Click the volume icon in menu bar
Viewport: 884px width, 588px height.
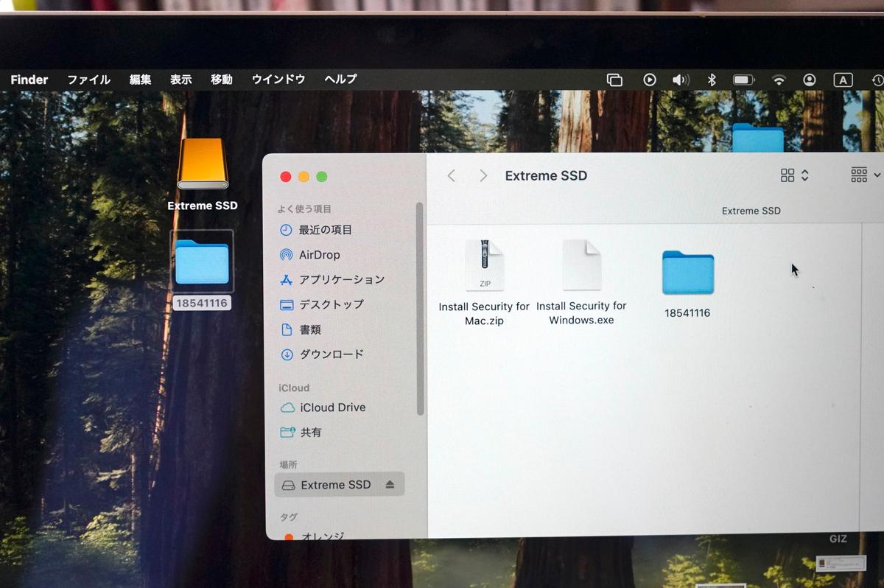tap(680, 80)
